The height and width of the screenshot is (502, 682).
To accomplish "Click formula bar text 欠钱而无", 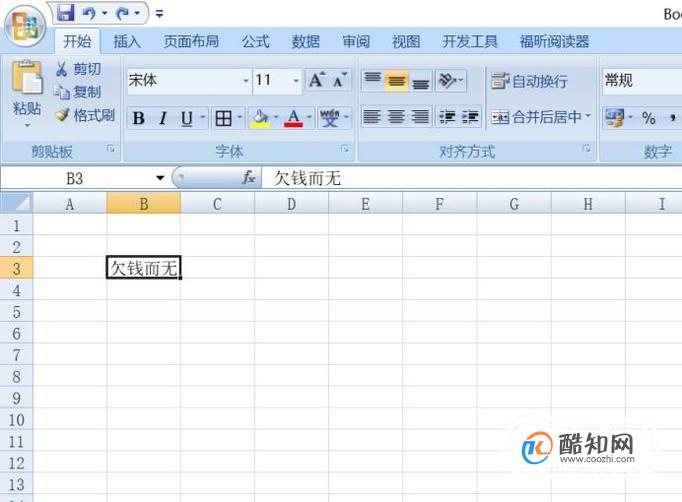I will pyautogui.click(x=307, y=178).
